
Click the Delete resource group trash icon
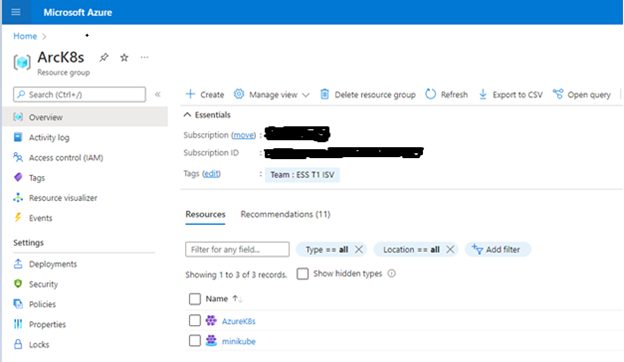[x=325, y=94]
